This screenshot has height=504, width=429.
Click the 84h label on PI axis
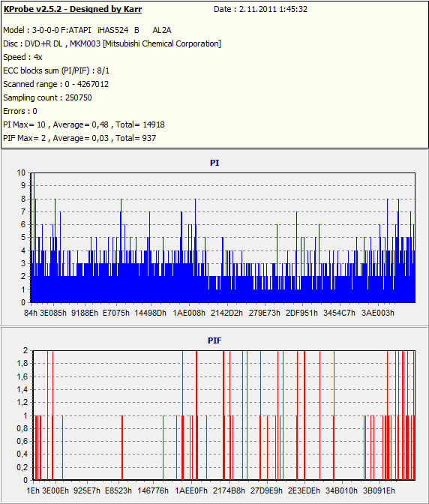click(x=31, y=313)
